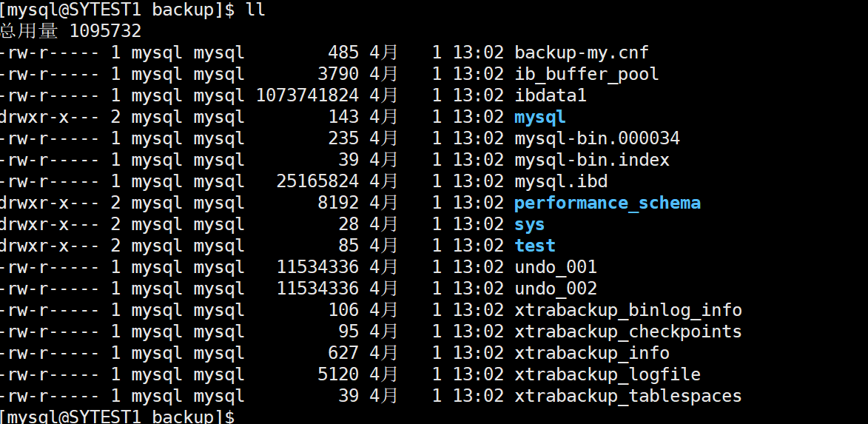Click the ib_buffer_pool filename

coord(586,74)
